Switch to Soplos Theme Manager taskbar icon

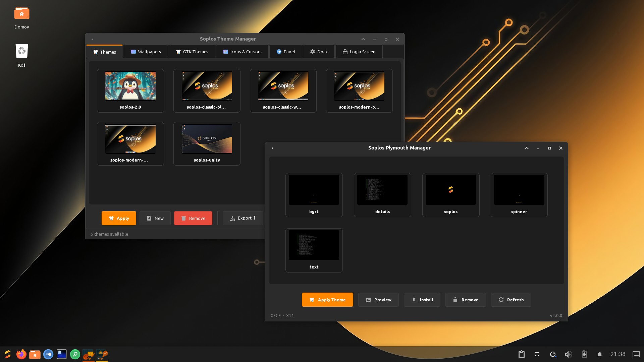coord(89,354)
